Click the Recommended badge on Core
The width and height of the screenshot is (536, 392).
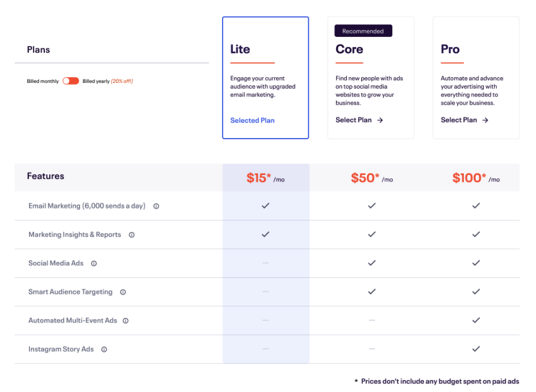click(363, 31)
